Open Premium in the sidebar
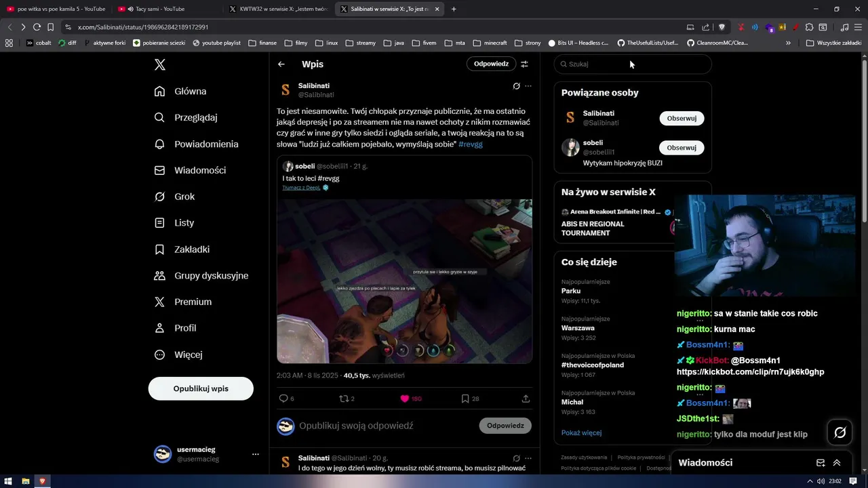The width and height of the screenshot is (868, 488). (x=183, y=302)
